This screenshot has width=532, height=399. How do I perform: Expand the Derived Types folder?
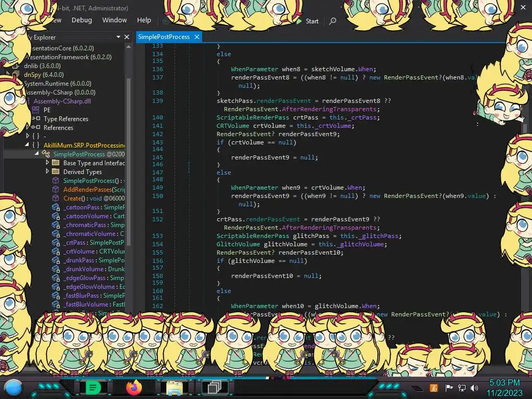point(47,171)
